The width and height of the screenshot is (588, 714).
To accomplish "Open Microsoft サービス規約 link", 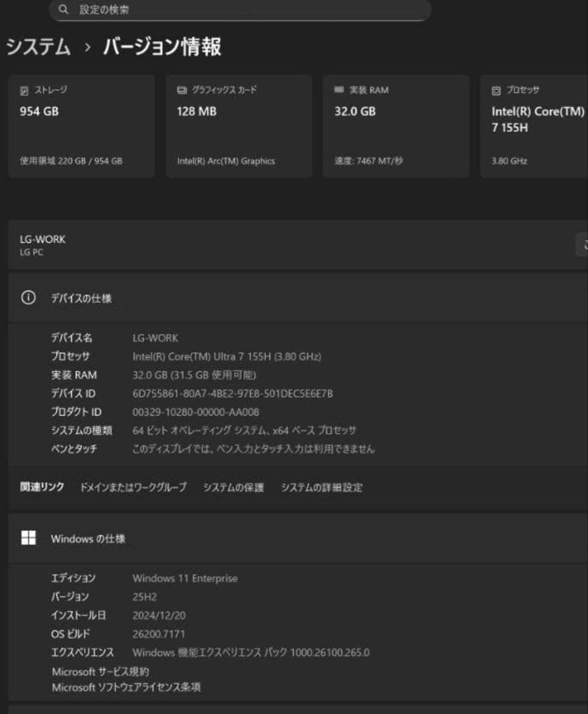I will point(100,672).
